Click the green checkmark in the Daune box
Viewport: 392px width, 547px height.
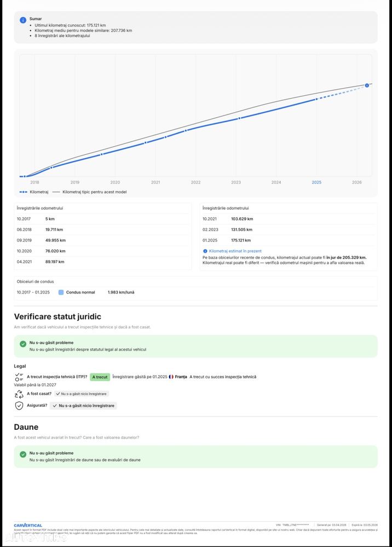[23, 454]
